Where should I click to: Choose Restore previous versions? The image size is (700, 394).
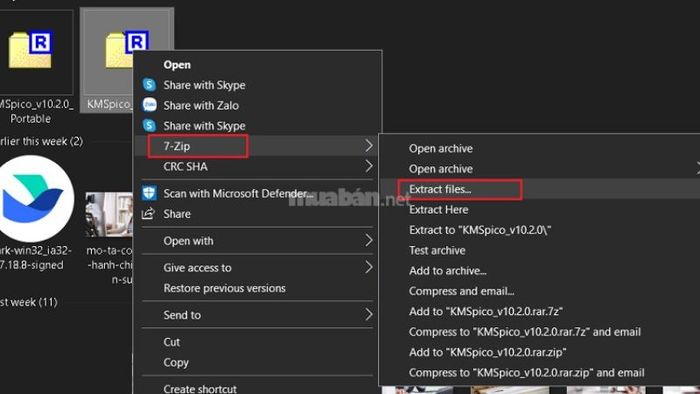(257, 288)
